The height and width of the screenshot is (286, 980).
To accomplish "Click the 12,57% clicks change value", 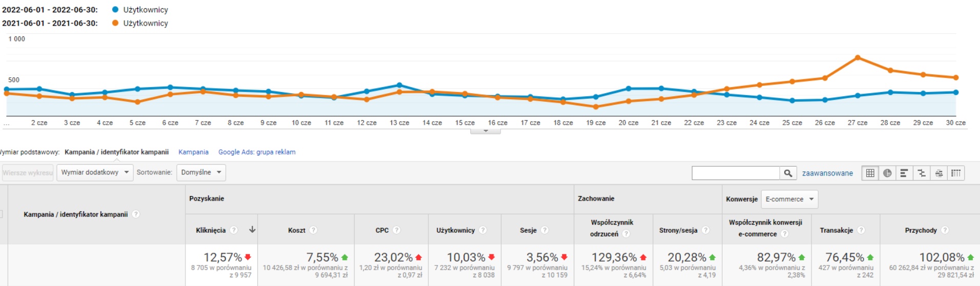I will tap(222, 257).
